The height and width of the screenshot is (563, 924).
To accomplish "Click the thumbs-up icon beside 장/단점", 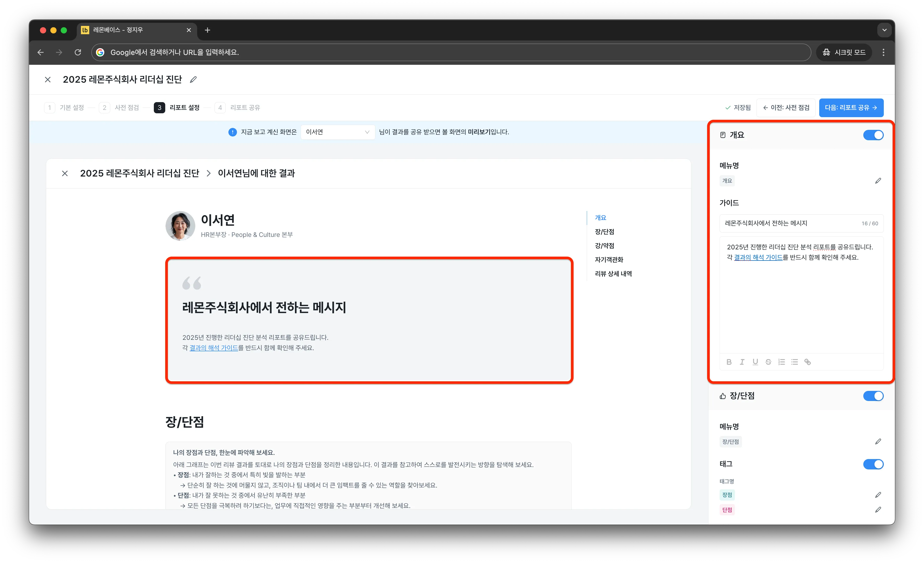I will [x=723, y=396].
